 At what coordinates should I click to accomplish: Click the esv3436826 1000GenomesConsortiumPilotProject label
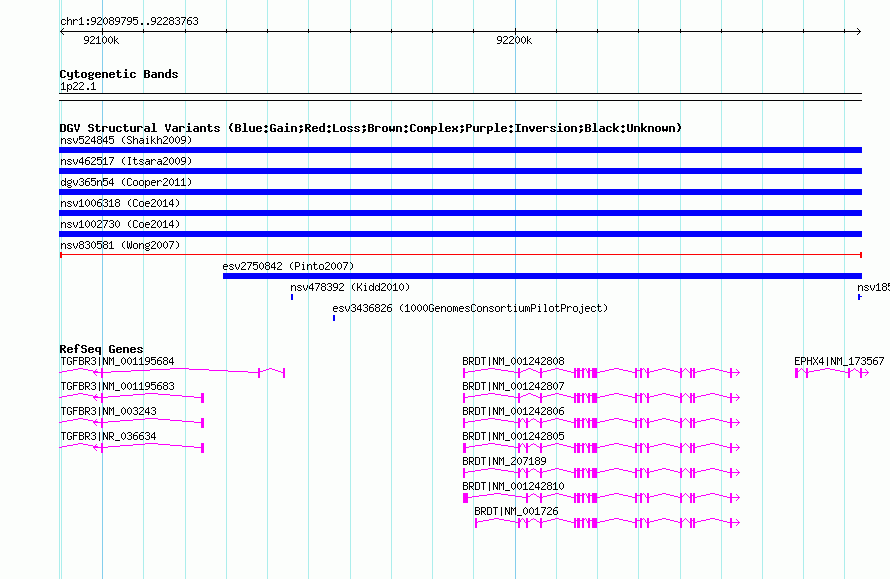click(470, 308)
